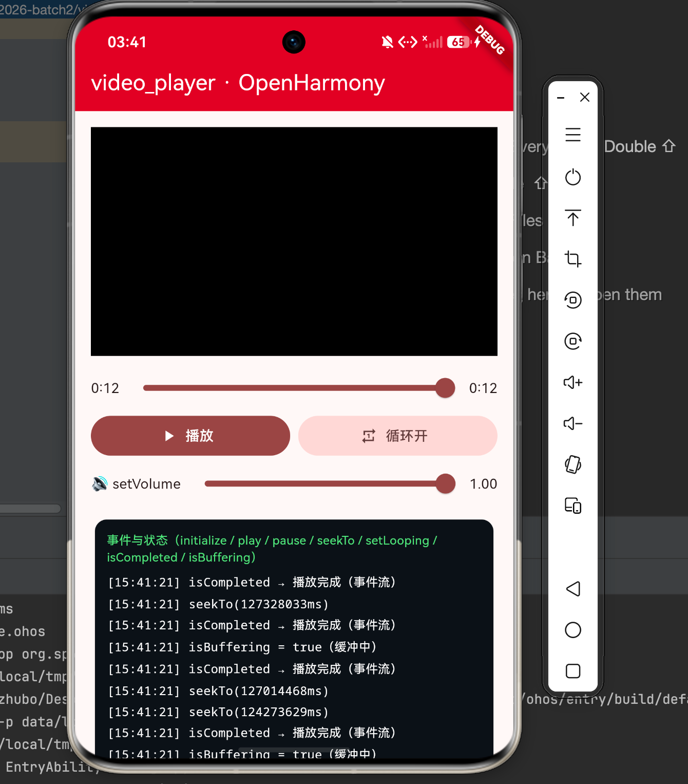The image size is (688, 784).
Task: Tap the triangular Back navigation icon
Action: tap(573, 589)
